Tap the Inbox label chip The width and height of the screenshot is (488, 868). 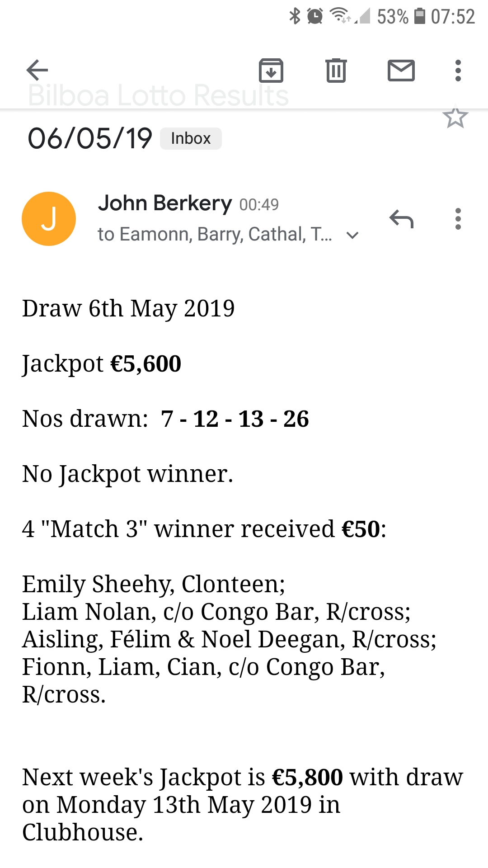[191, 138]
